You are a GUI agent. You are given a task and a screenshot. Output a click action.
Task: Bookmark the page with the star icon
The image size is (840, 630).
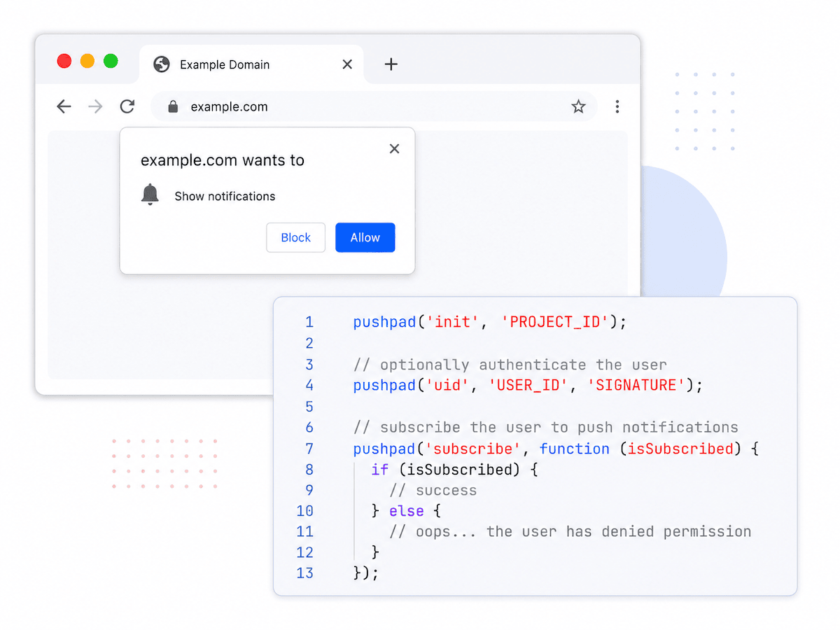pos(578,106)
